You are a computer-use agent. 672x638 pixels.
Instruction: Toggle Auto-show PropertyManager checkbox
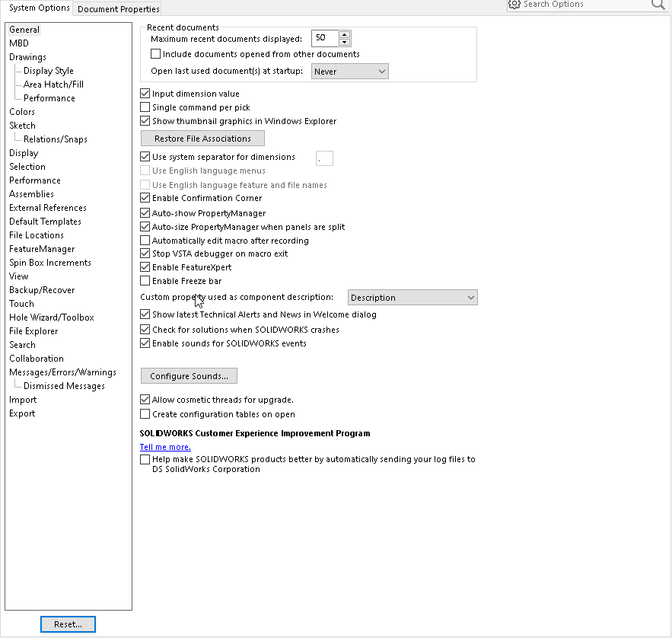coord(145,213)
